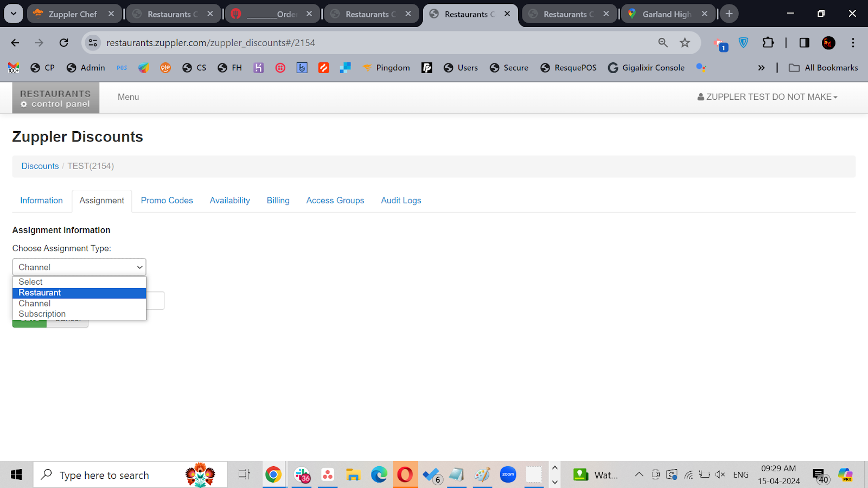Open Microsoft Edge from the taskbar
This screenshot has width=868, height=488.
tap(379, 475)
